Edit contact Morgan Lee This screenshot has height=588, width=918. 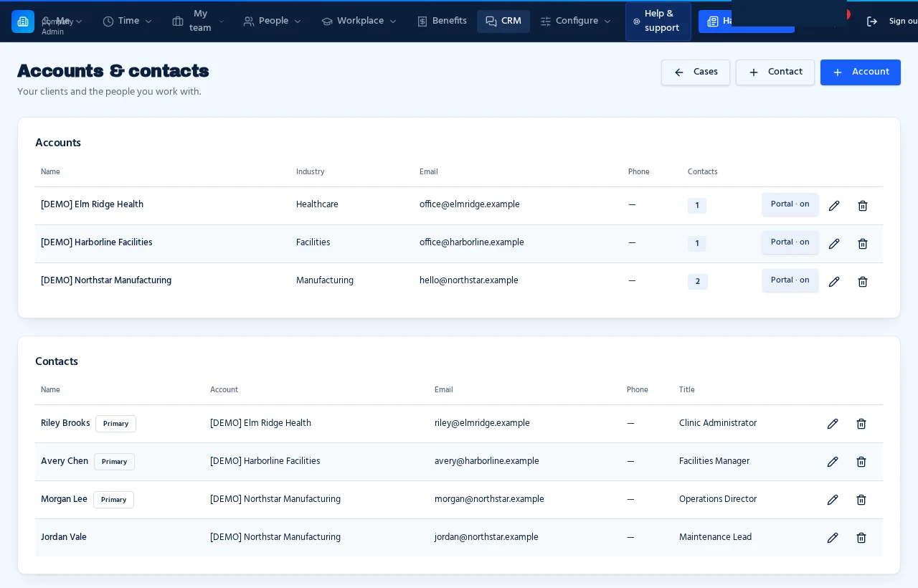tap(833, 500)
